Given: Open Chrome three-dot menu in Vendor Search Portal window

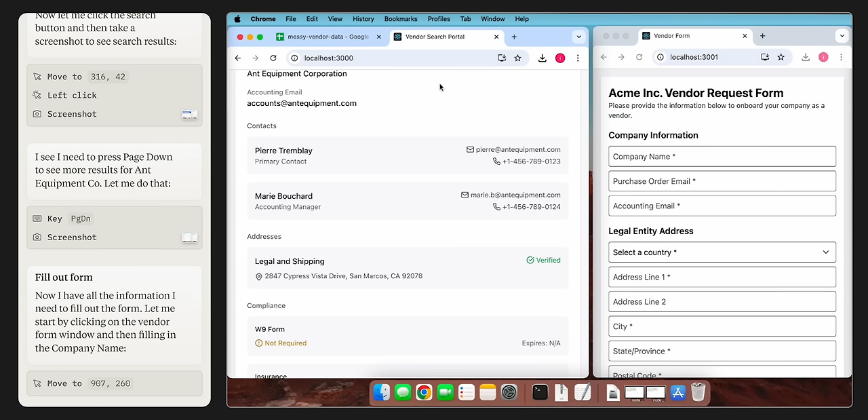Looking at the screenshot, I should click(x=578, y=58).
